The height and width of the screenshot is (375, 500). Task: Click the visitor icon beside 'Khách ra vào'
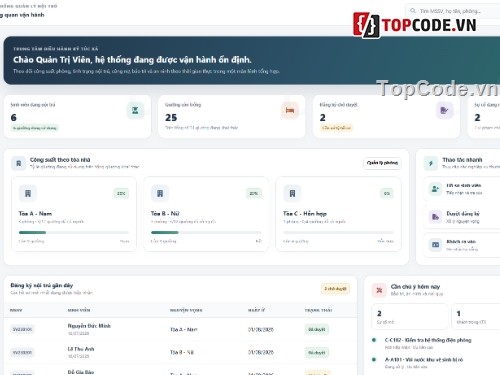click(435, 245)
